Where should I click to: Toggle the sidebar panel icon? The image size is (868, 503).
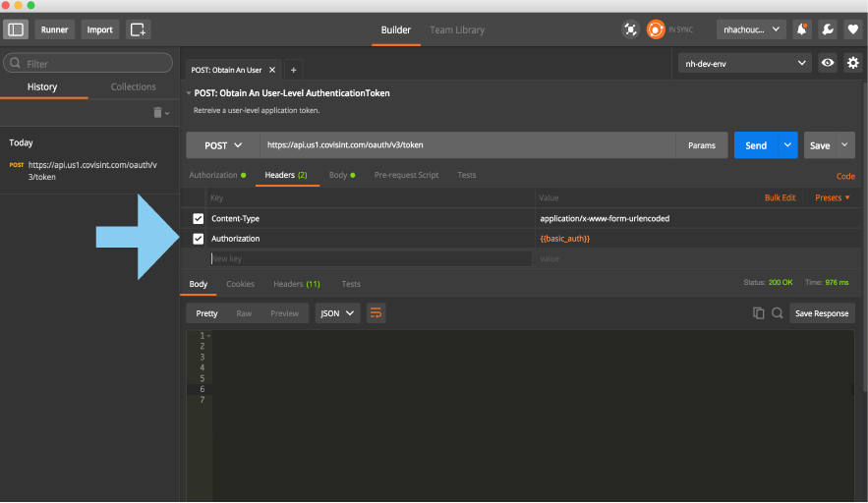[x=17, y=29]
